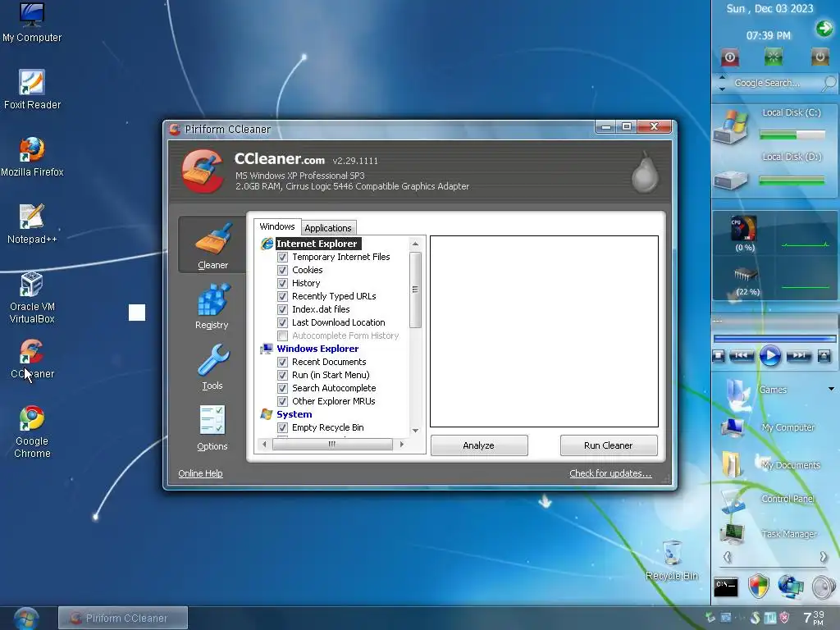Screen dimensions: 840x630
Task: Click the green arrow icon beside the date
Action: tap(824, 28)
